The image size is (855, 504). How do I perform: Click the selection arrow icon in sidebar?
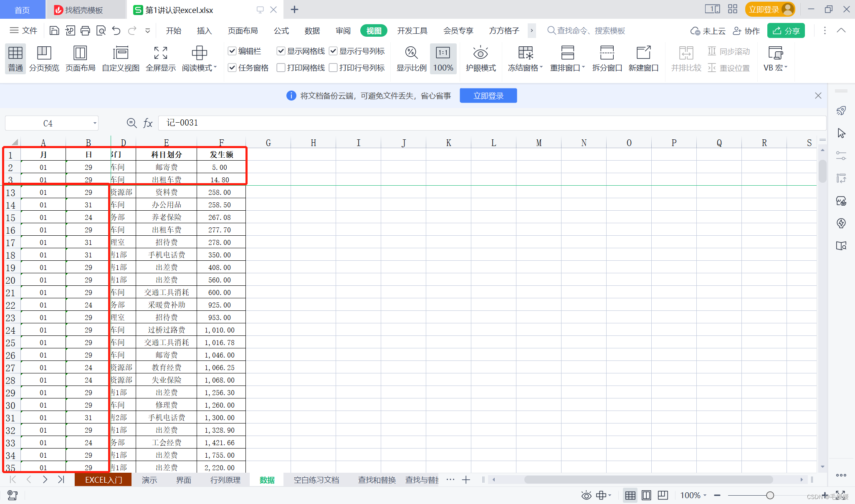point(841,133)
